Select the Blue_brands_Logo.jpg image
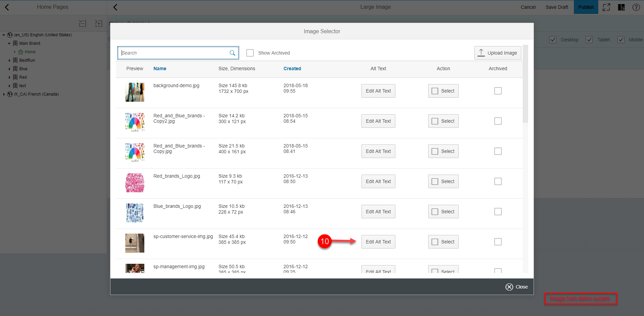 [443, 212]
